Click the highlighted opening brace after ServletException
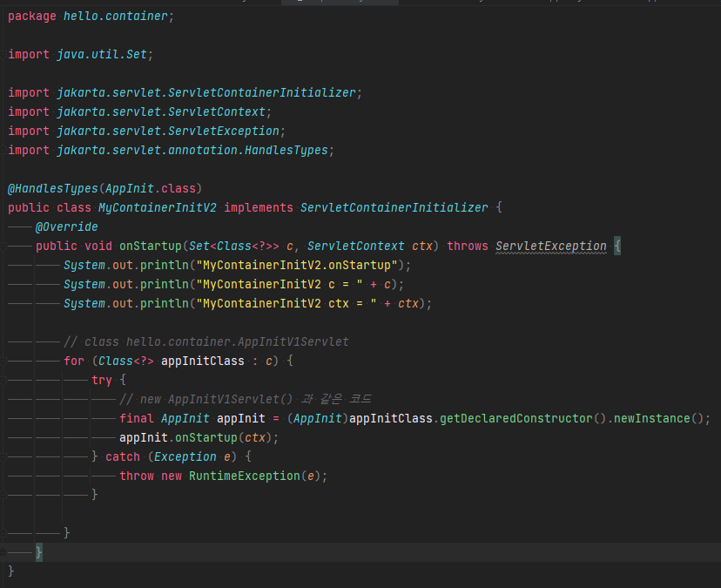721x588 pixels. [617, 247]
